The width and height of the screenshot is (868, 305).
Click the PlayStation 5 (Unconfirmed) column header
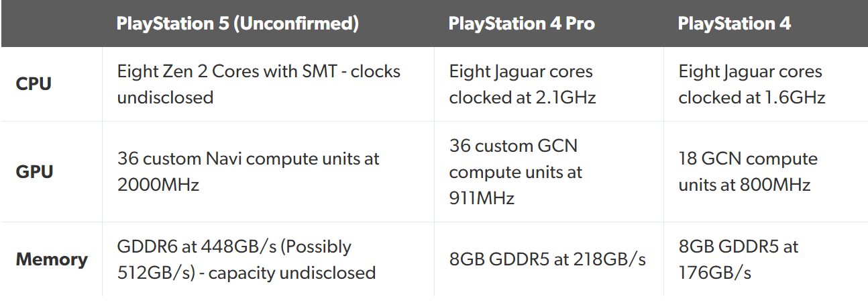pos(237,24)
